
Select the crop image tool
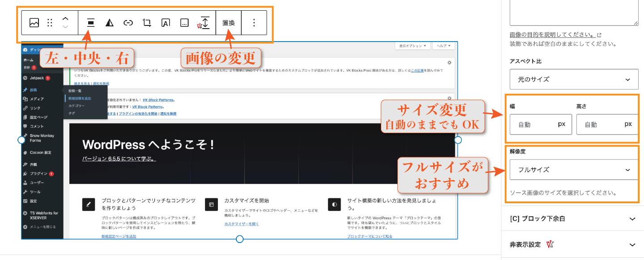147,23
